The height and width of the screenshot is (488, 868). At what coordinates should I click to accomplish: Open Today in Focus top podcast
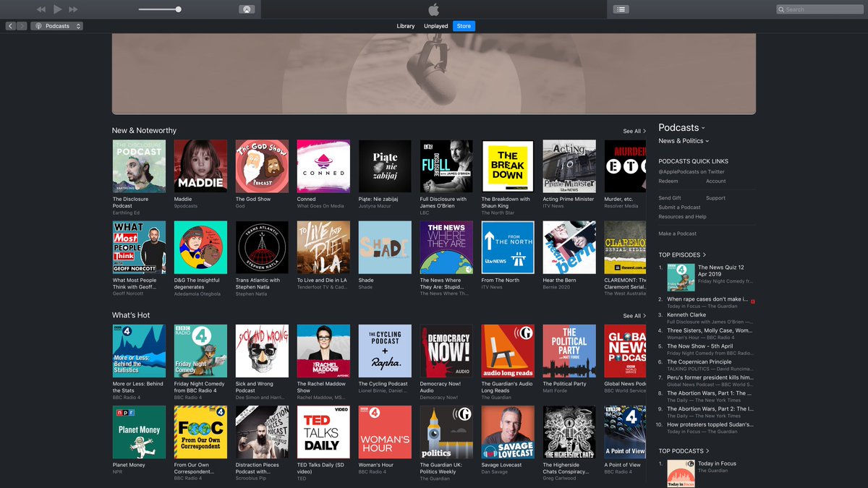717,463
